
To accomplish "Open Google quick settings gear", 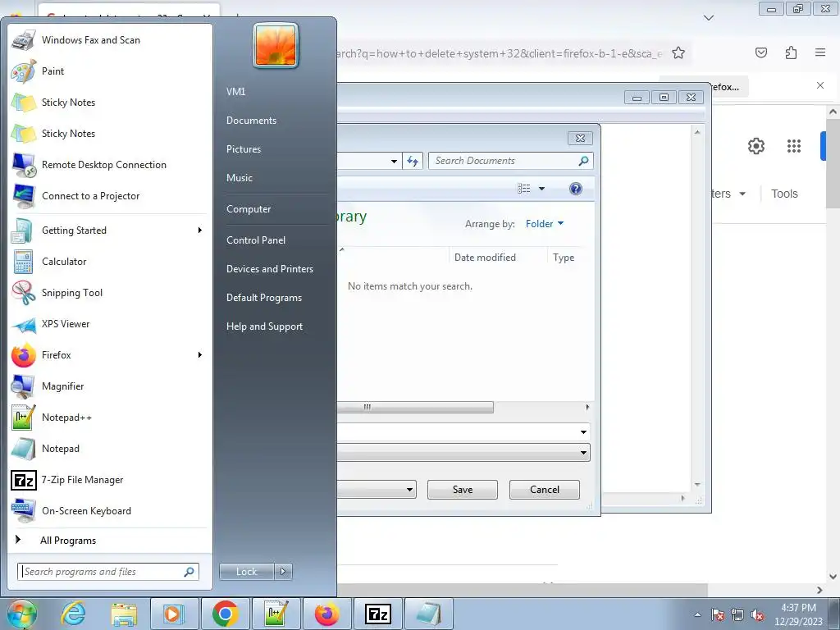I will [x=756, y=146].
